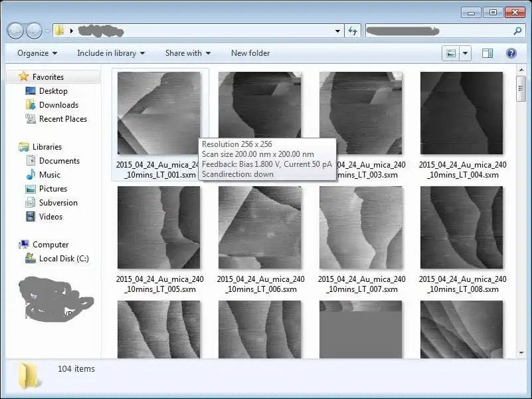Viewport: 532px width, 399px height.
Task: Click the scrollbar up arrow
Action: [x=521, y=70]
